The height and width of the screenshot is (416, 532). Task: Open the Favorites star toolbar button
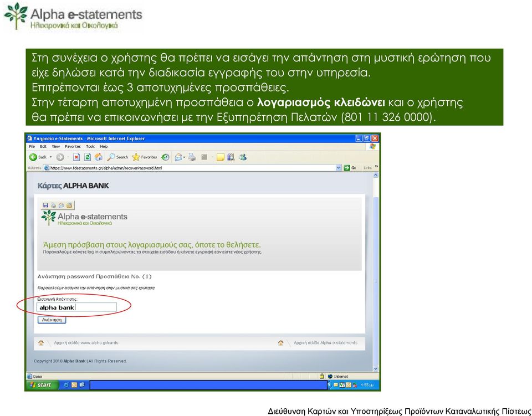coord(145,157)
